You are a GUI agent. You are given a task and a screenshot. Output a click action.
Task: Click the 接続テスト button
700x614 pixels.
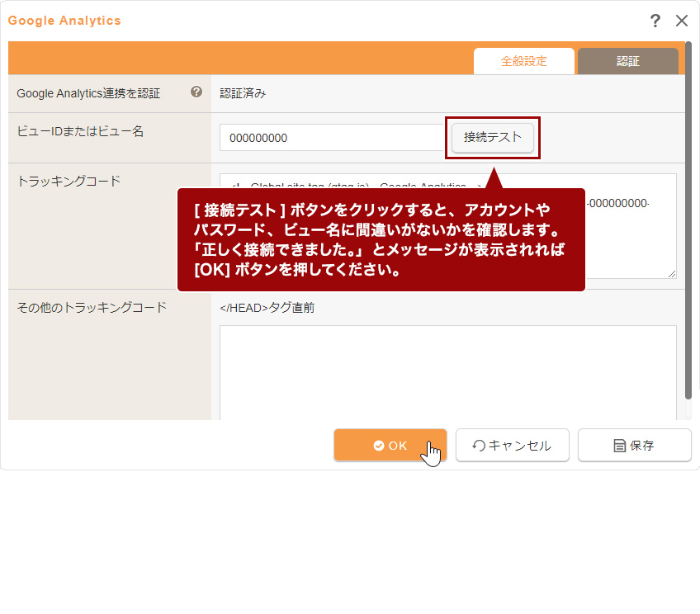coord(493,138)
